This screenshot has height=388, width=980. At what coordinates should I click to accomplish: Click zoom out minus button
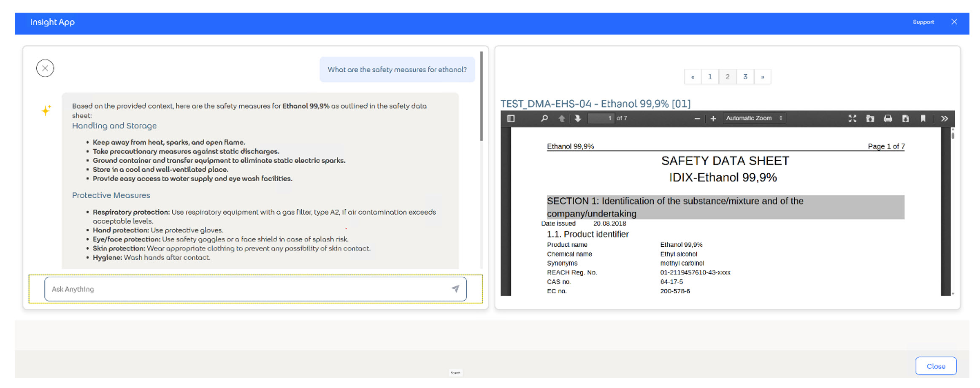pos(697,119)
